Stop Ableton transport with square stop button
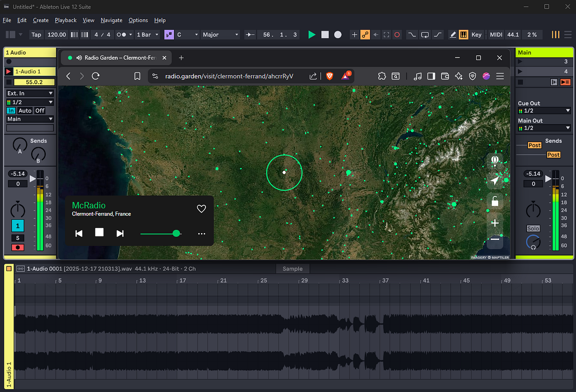576x392 pixels. [x=325, y=35]
